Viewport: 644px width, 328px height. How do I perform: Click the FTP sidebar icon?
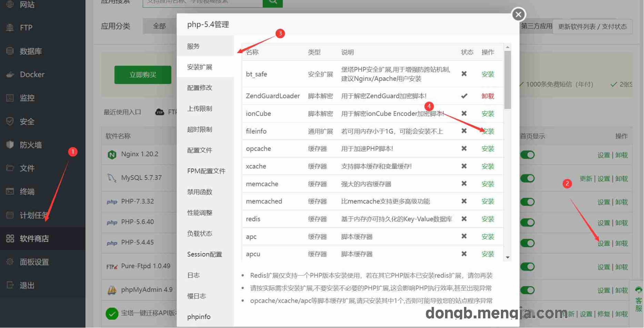[10, 28]
